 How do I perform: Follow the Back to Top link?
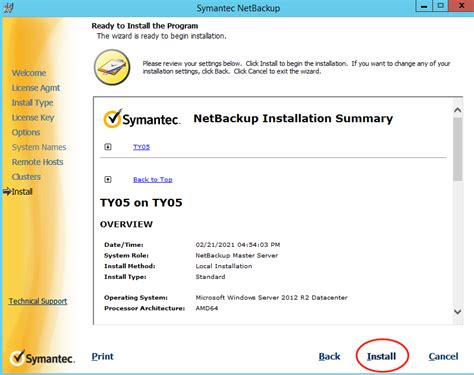pyautogui.click(x=153, y=180)
